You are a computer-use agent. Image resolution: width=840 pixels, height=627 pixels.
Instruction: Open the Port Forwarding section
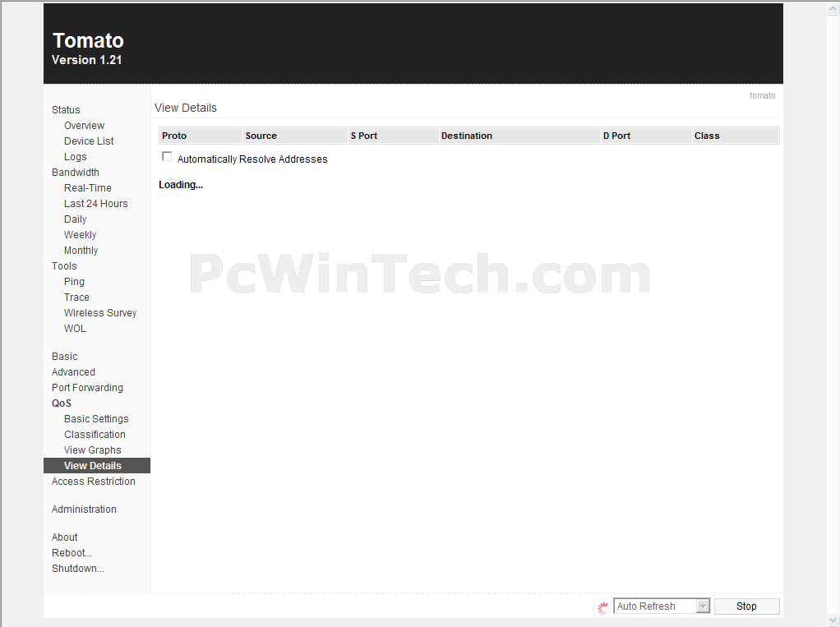pos(87,387)
